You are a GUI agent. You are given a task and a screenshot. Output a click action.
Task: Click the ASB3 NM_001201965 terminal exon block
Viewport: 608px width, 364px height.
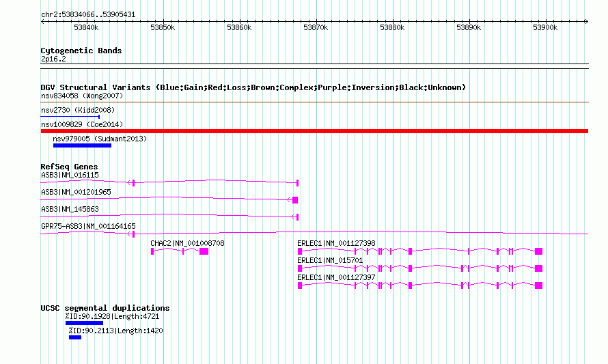tap(295, 200)
